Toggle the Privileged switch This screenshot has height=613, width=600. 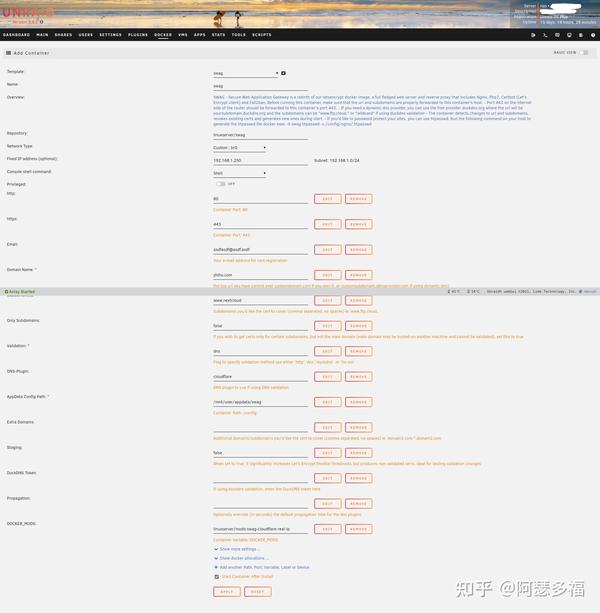(220, 184)
